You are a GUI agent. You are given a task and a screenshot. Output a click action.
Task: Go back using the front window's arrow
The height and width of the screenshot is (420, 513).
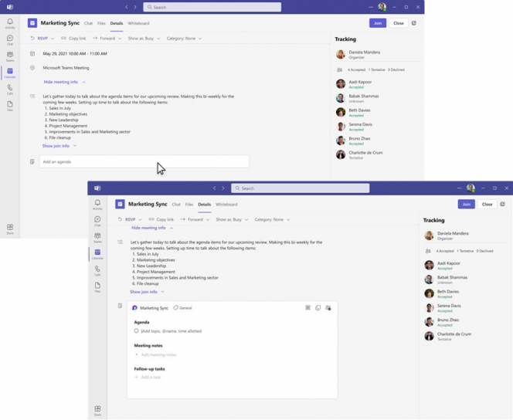(215, 188)
